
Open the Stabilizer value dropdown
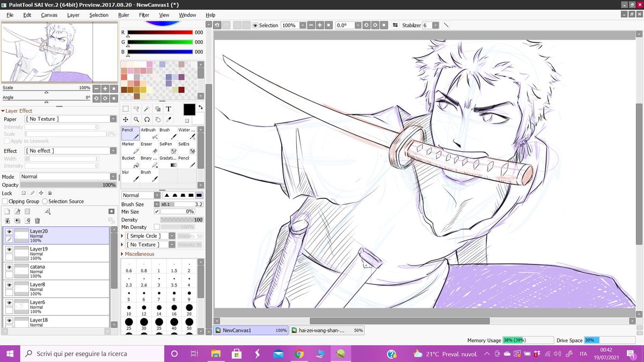click(x=435, y=25)
